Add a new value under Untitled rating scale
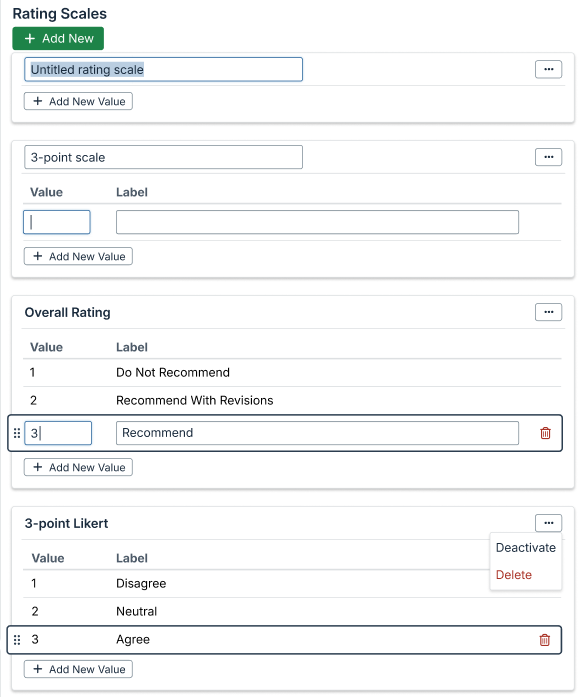The width and height of the screenshot is (582, 697). [78, 101]
